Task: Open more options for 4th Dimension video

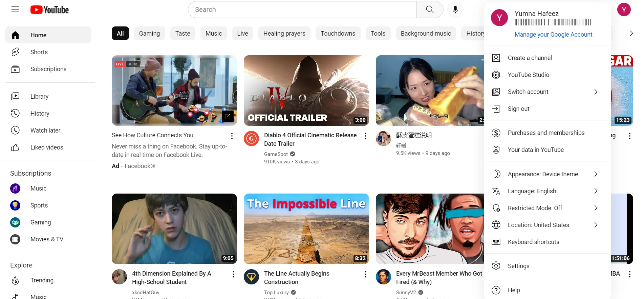Action: 233,274
